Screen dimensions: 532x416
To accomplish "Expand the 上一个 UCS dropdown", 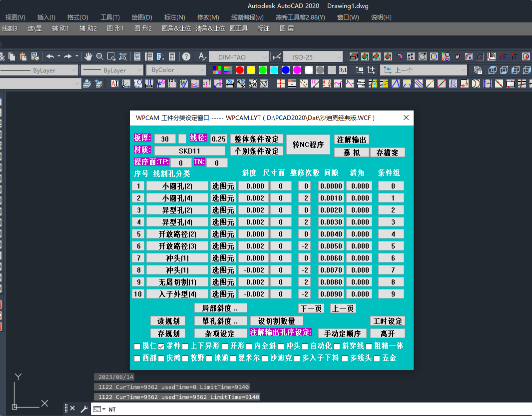I will click(424, 70).
